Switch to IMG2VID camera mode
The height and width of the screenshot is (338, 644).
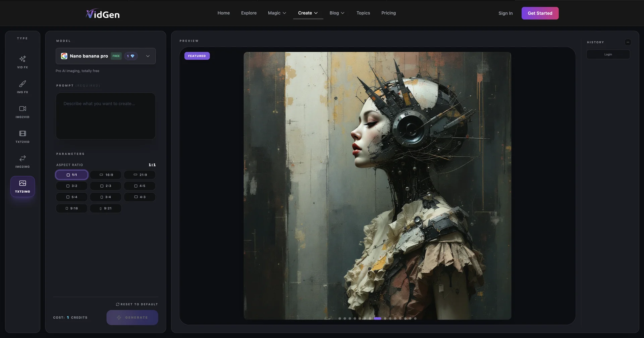(22, 109)
